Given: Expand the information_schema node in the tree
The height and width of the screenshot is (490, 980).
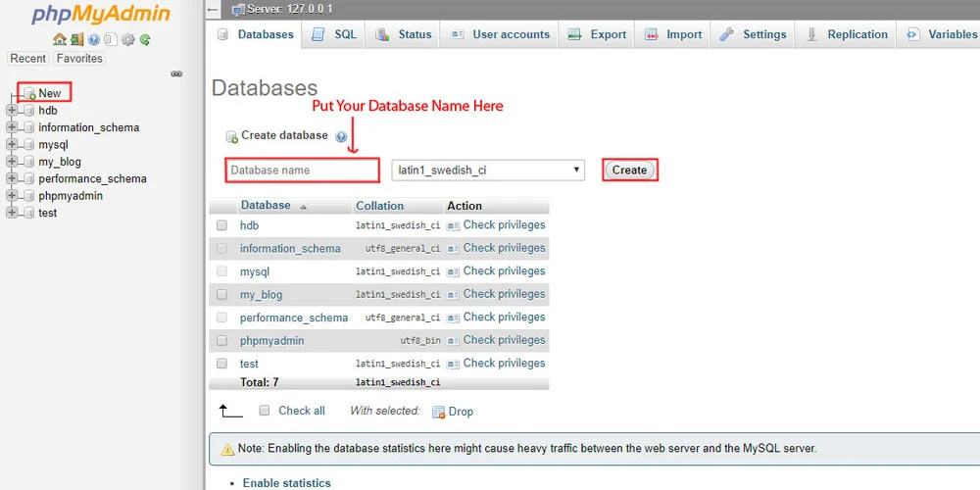Looking at the screenshot, I should pos(12,127).
